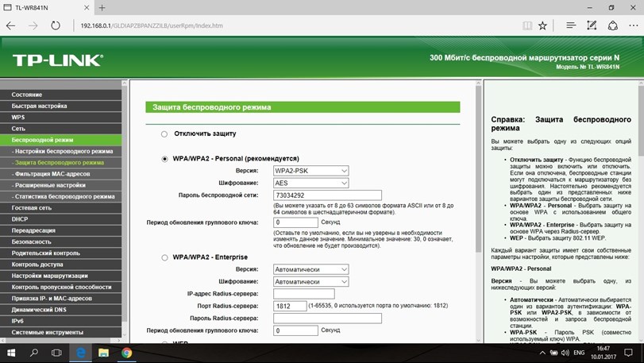Switch ENG input language indicator
This screenshot has height=363, width=644.
click(579, 353)
